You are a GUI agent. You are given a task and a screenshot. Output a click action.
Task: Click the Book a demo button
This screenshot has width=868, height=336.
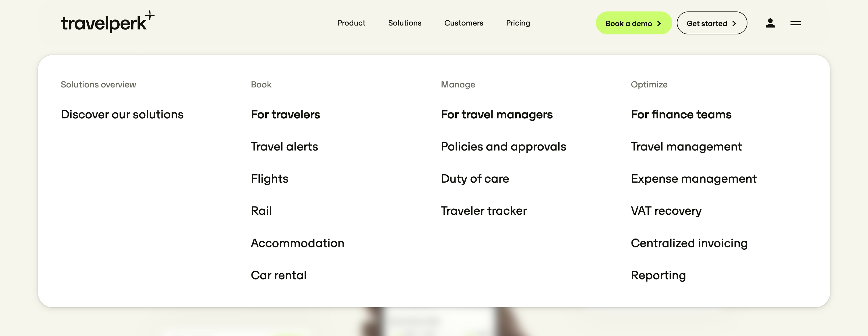(x=633, y=23)
